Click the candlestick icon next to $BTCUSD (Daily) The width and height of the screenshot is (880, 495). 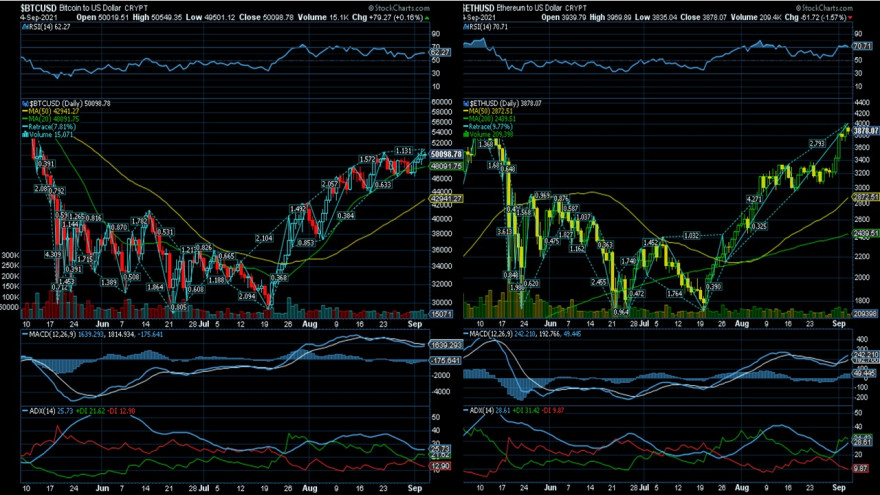(25, 103)
